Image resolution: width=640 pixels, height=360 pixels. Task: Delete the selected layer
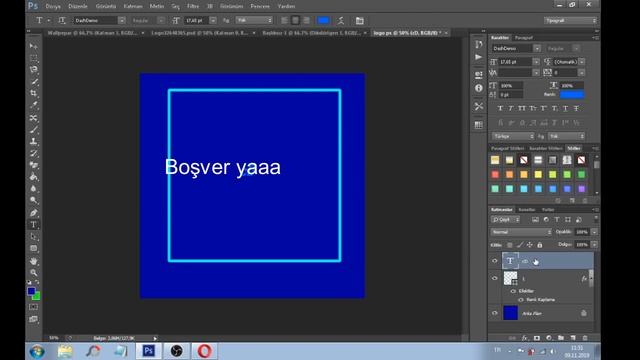585,338
